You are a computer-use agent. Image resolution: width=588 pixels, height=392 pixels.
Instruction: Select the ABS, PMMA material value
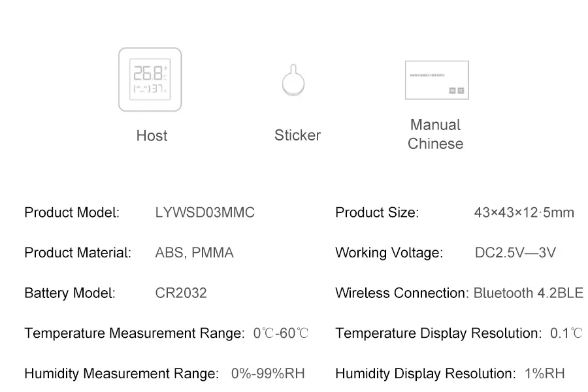tap(194, 252)
